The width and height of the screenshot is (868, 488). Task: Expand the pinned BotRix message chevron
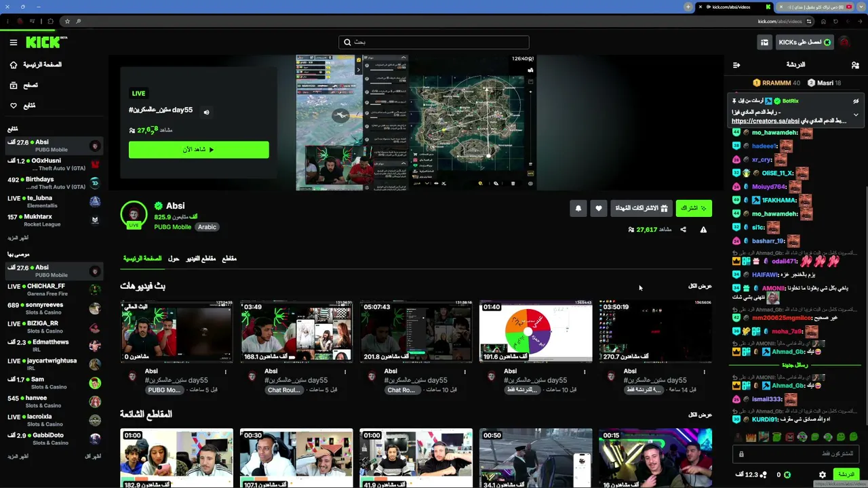[856, 115]
